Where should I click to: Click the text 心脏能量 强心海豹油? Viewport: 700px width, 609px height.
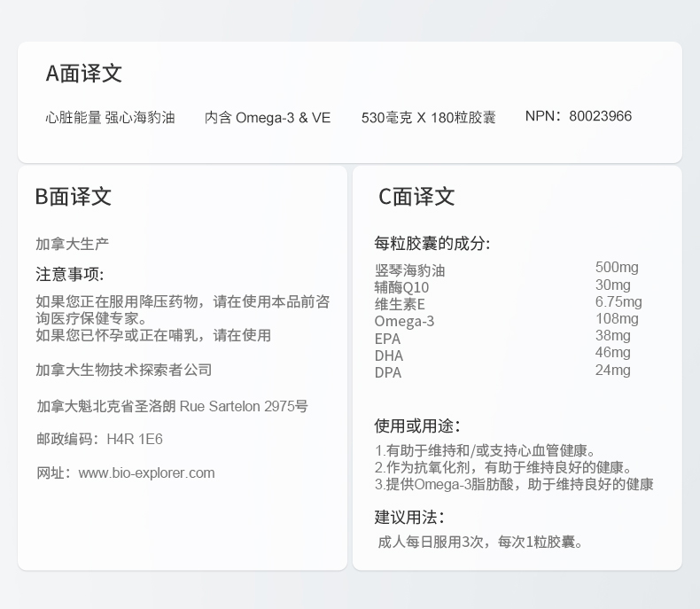click(110, 117)
